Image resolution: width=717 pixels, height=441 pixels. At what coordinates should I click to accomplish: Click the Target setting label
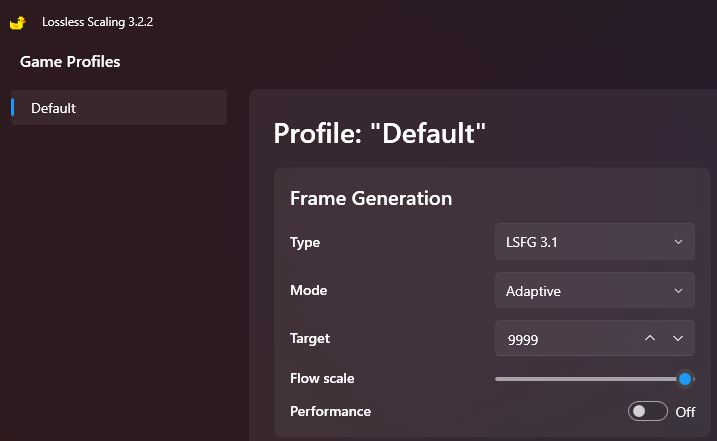[310, 339]
